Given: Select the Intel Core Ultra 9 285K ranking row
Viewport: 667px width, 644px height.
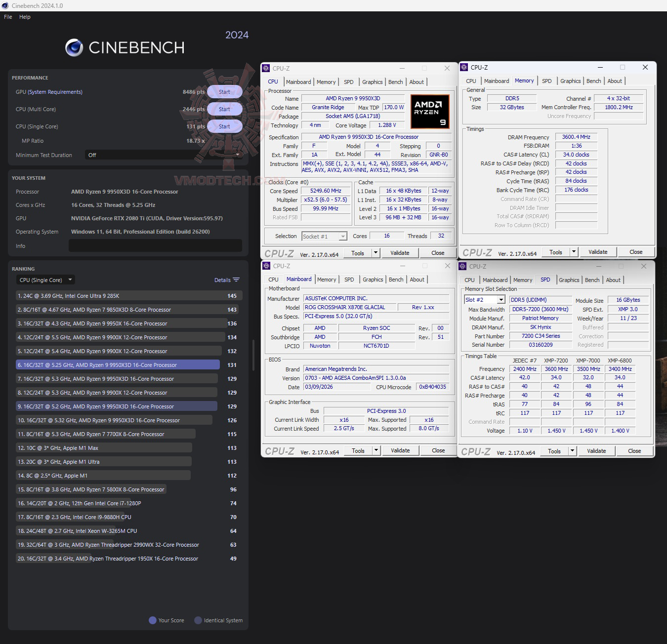Looking at the screenshot, I should point(129,296).
